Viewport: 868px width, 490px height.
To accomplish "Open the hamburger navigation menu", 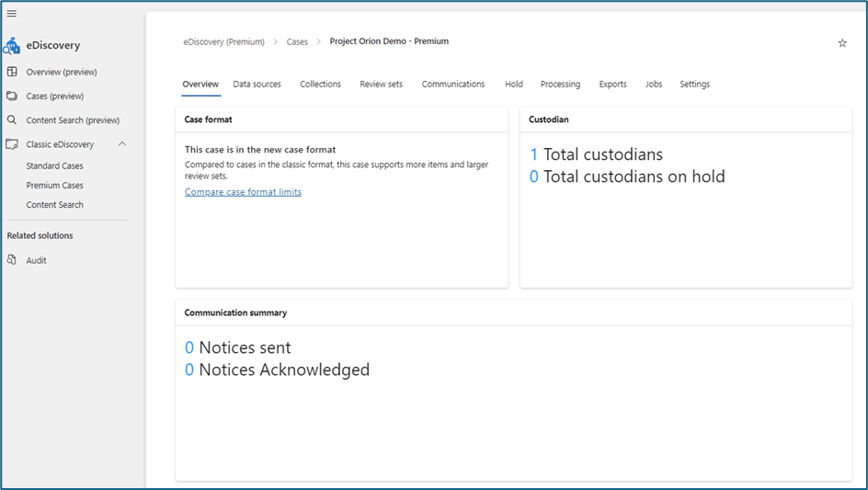I will pyautogui.click(x=12, y=14).
